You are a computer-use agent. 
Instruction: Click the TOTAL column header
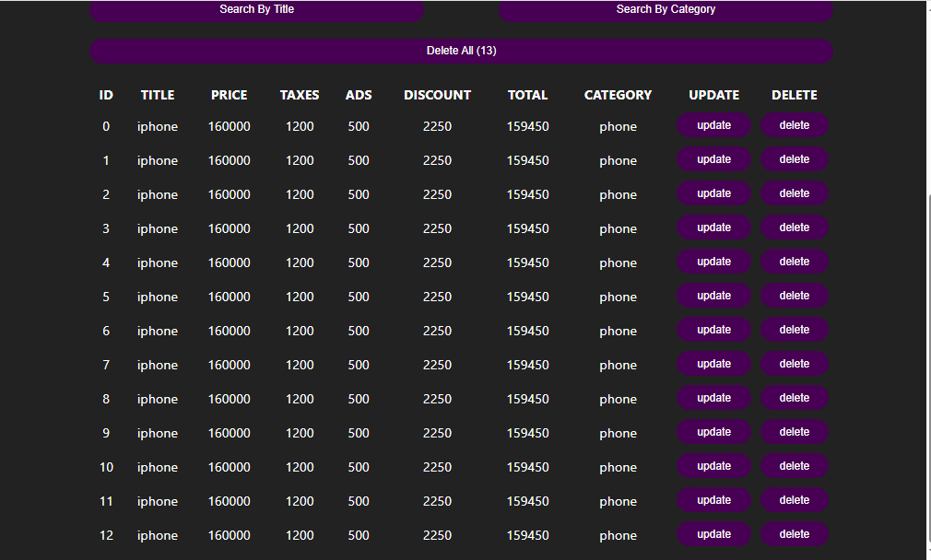pyautogui.click(x=527, y=95)
